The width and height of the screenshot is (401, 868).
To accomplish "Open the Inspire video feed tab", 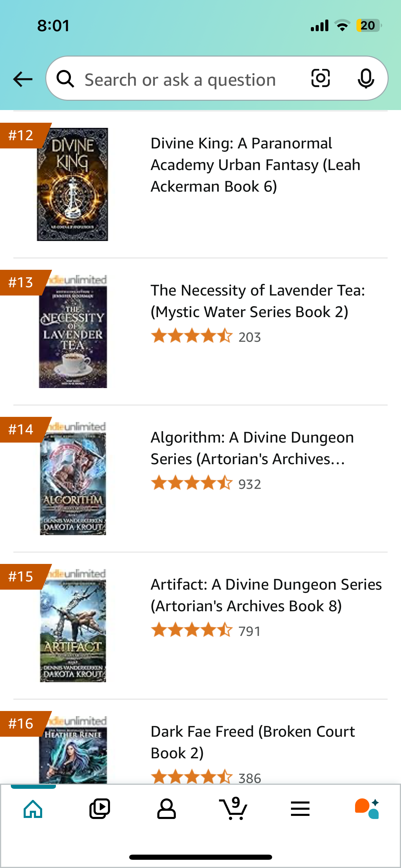I will [99, 809].
